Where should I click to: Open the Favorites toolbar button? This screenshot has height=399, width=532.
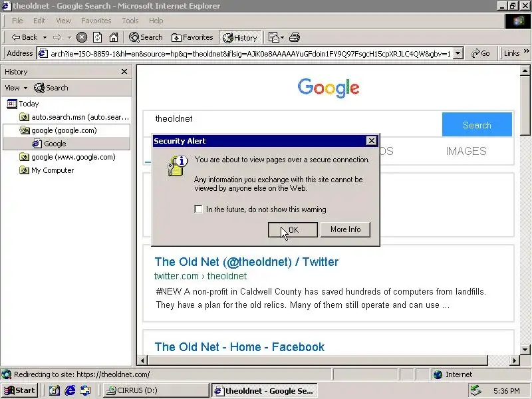click(x=192, y=37)
